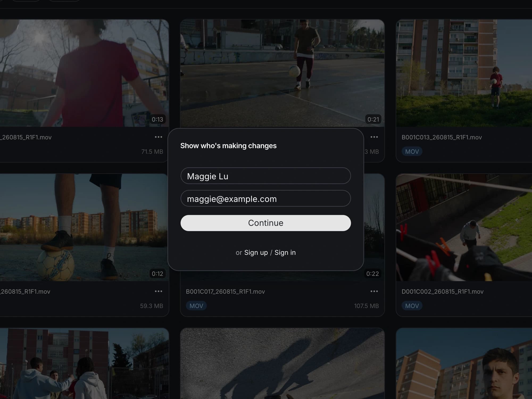Select the D001C002_260815_R1F1.mov file name
Viewport: 532px width, 399px height.
pos(443,292)
